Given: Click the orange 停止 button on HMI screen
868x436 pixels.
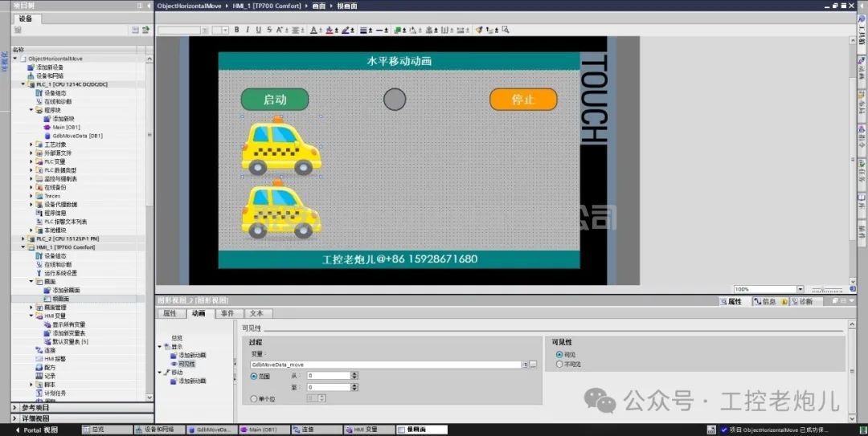Looking at the screenshot, I should 523,100.
